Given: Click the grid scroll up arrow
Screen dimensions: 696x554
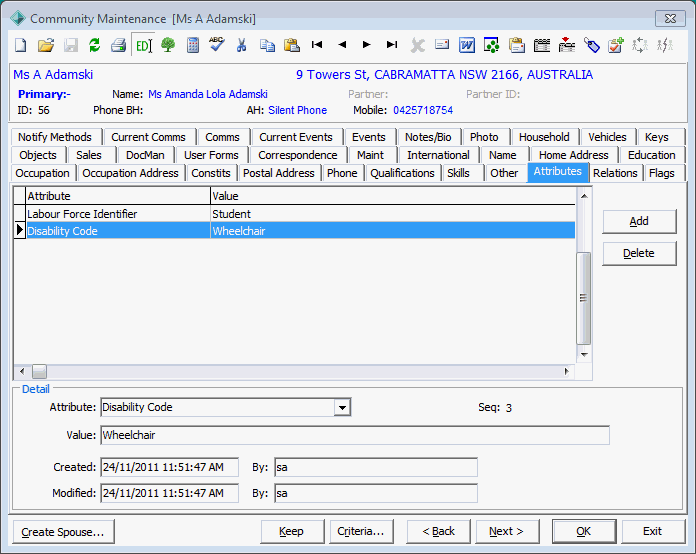Looking at the screenshot, I should click(x=584, y=196).
